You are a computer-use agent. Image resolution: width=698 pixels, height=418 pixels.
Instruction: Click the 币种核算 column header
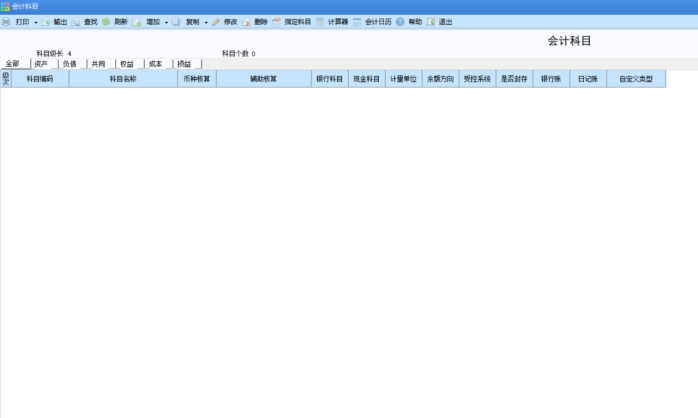pos(197,79)
